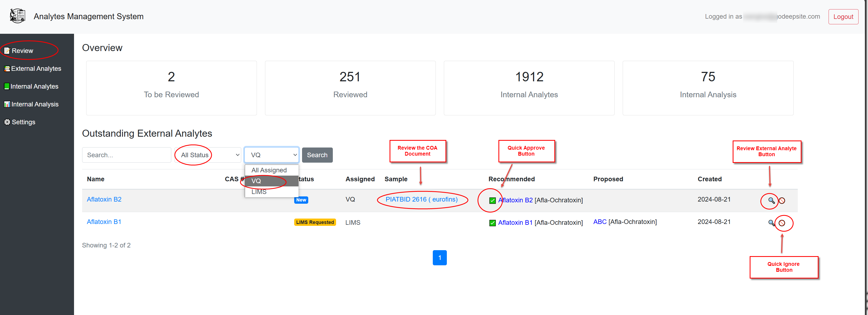This screenshot has width=868, height=315.
Task: Click the Analytes Management System logo icon
Action: pos(18,16)
